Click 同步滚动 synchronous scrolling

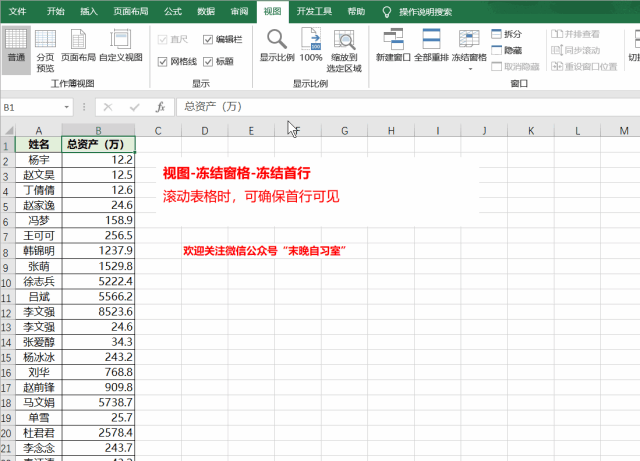click(576, 50)
